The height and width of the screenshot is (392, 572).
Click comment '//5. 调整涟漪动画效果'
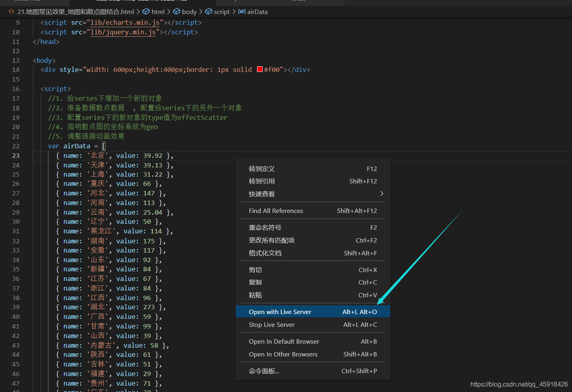[x=86, y=136]
